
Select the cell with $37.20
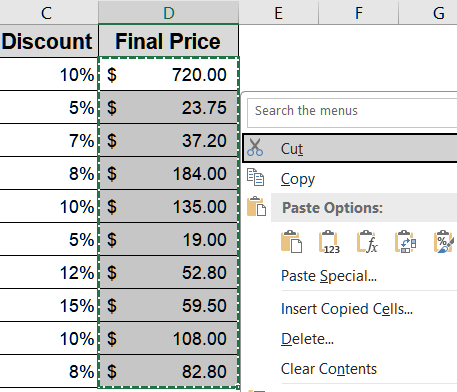tap(168, 140)
